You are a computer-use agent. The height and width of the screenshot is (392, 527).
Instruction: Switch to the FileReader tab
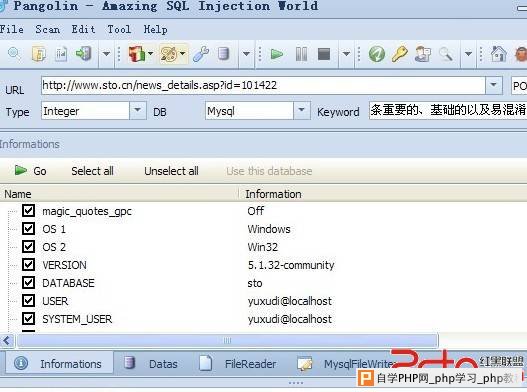tap(238, 363)
